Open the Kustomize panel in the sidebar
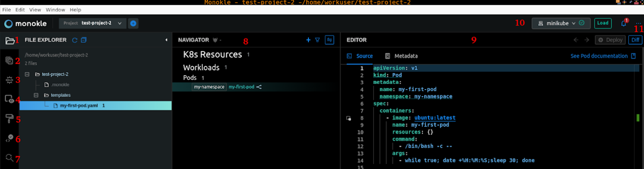The width and height of the screenshot is (644, 169). 9,61
